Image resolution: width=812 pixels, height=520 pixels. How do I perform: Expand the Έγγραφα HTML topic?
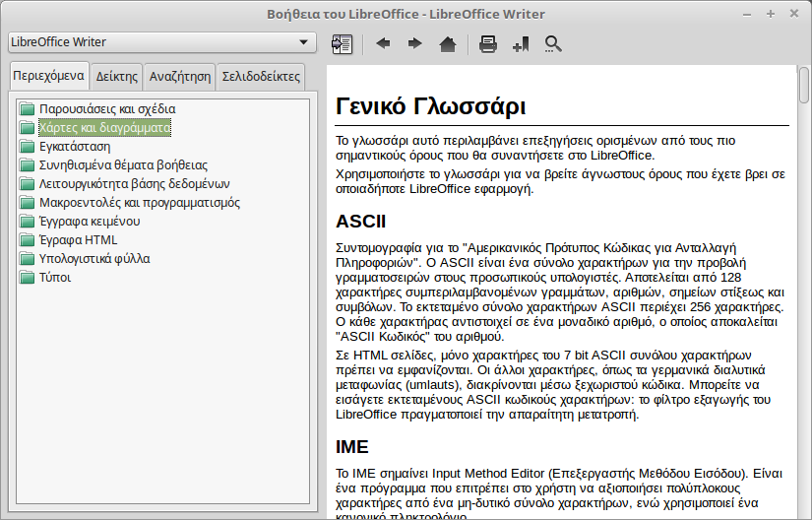(78, 239)
